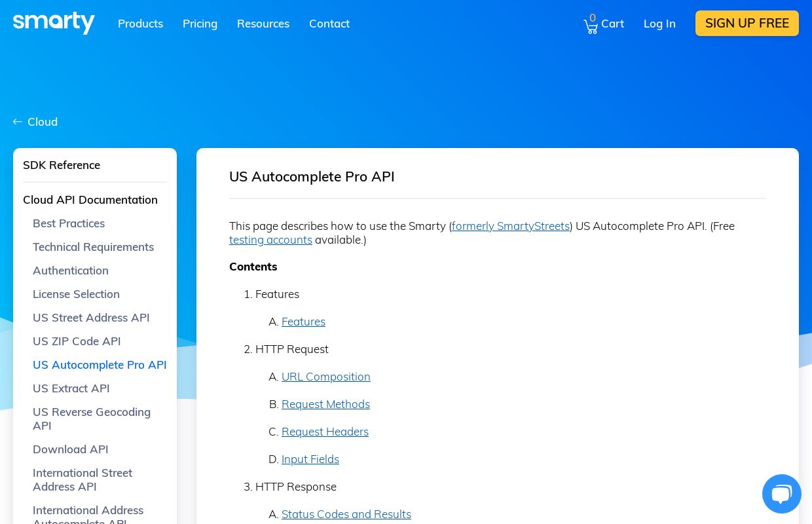Click the Log In link
This screenshot has width=812, height=524.
point(659,24)
